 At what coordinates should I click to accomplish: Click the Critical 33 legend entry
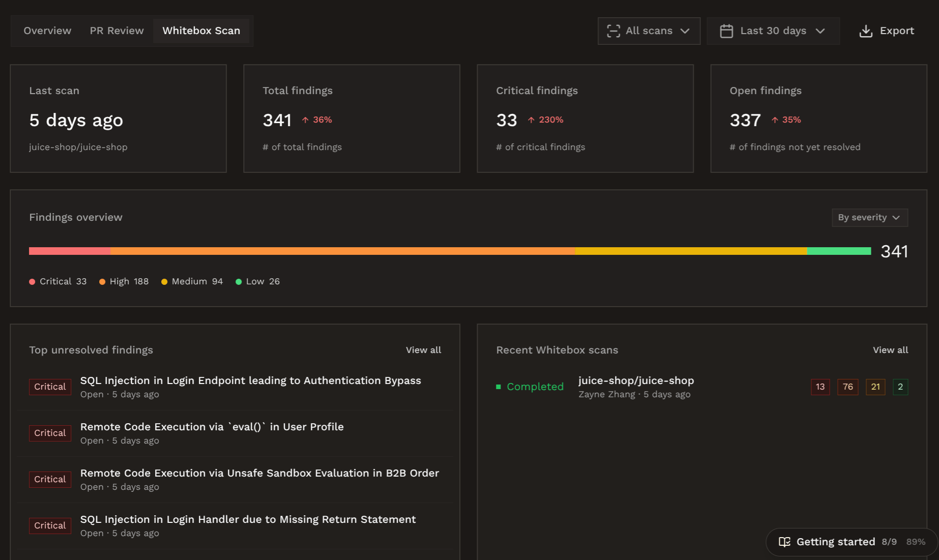[58, 281]
